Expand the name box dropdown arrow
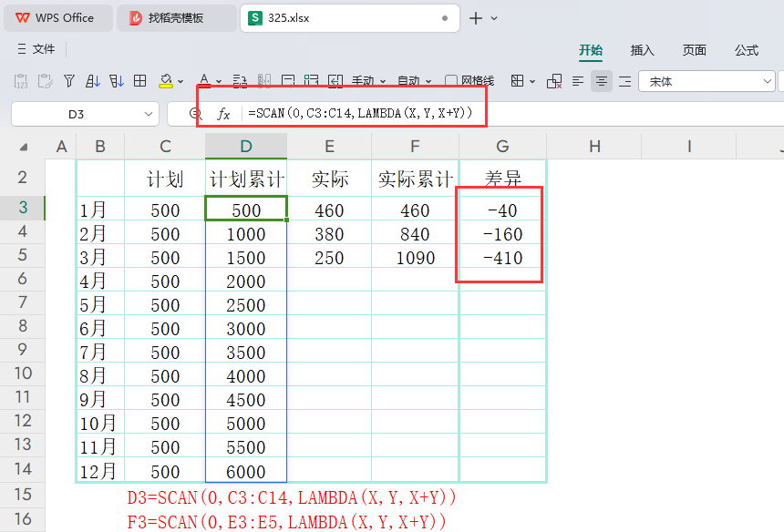Viewport: 784px width, 532px height. [149, 114]
